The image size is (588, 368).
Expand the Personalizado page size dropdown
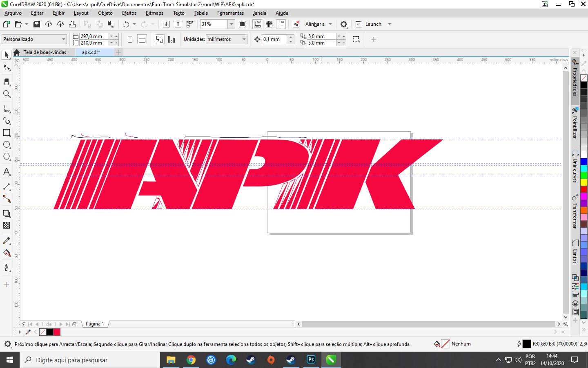click(63, 39)
